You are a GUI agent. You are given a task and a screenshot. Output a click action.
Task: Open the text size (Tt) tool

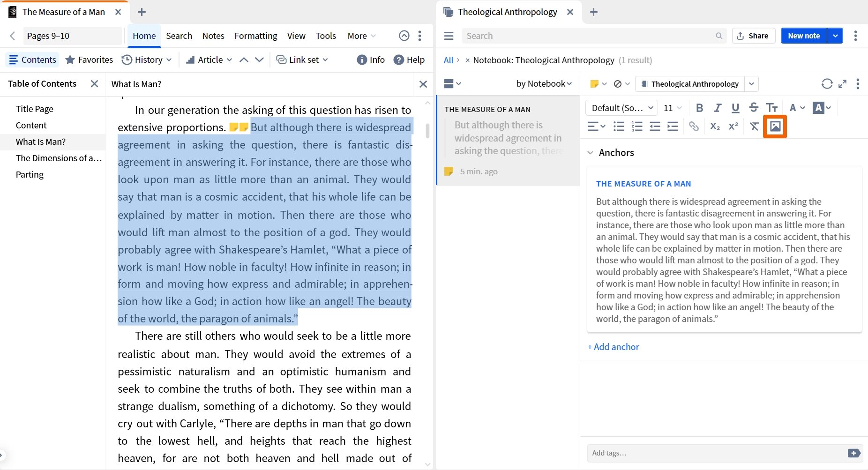tap(771, 108)
